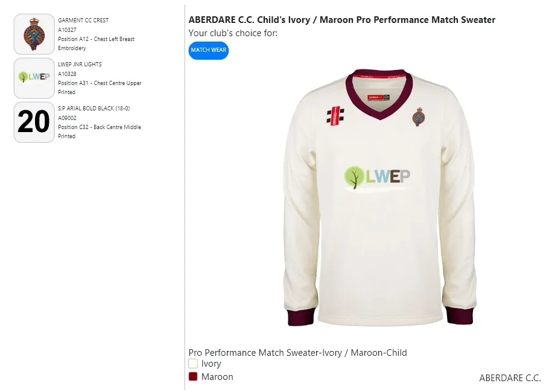
Task: Select the Ivory colour swatch
Action: click(193, 364)
